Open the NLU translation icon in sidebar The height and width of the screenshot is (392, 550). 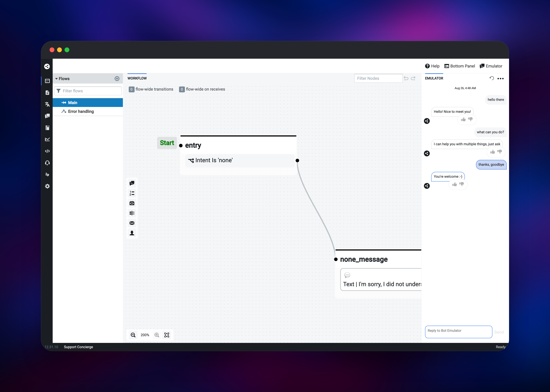tap(47, 104)
